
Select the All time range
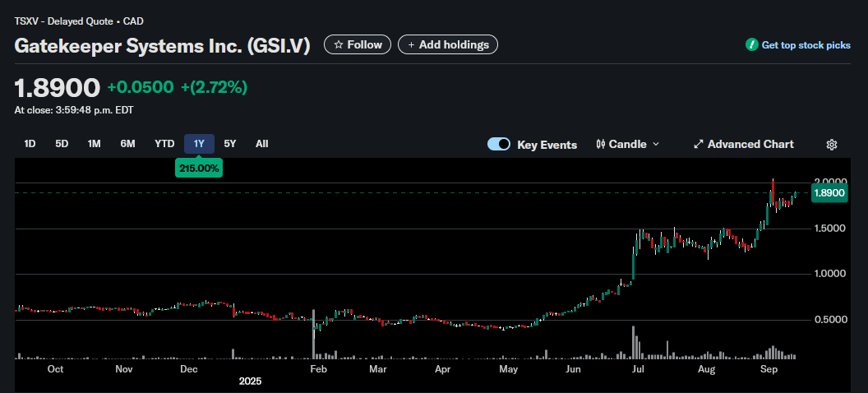(x=262, y=144)
